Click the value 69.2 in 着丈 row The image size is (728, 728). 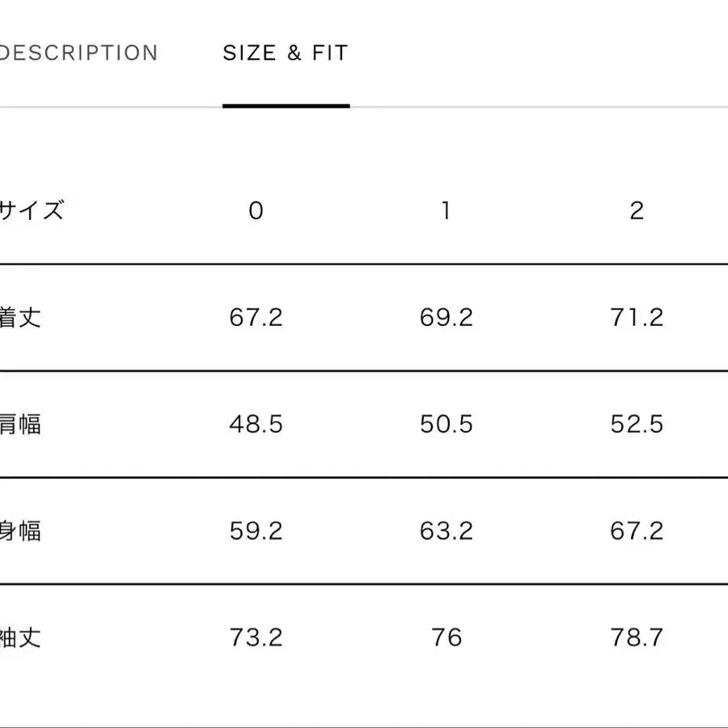tap(447, 317)
